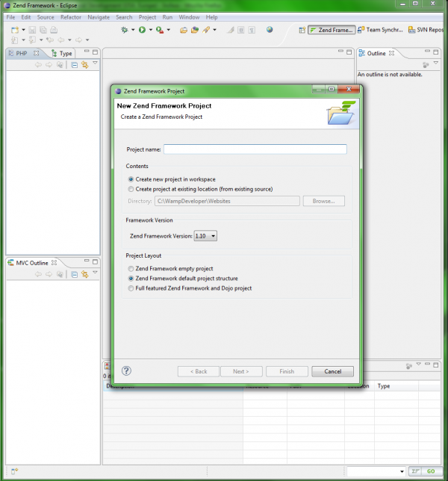Open the Debug dropdown arrow
The height and width of the screenshot is (481, 448).
pyautogui.click(x=133, y=30)
